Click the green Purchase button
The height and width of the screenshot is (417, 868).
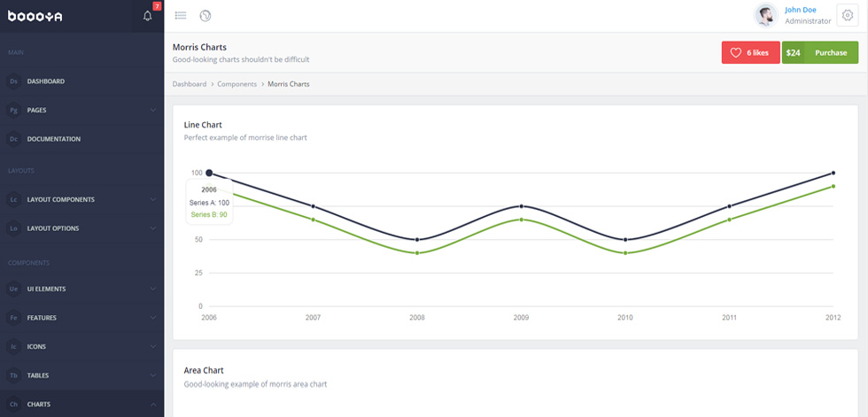point(820,52)
